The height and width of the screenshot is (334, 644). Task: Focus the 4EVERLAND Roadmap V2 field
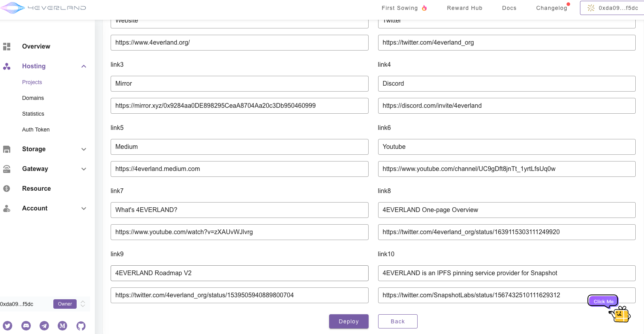point(239,273)
